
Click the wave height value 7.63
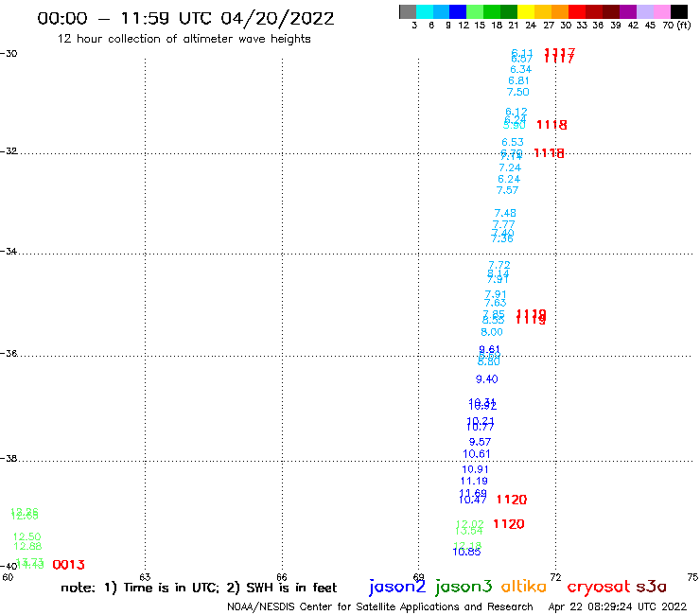(496, 303)
